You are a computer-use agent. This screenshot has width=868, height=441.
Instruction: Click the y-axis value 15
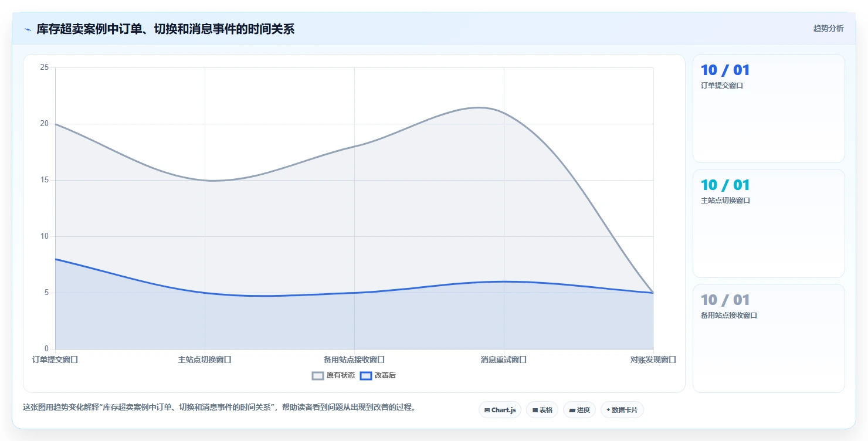click(44, 180)
